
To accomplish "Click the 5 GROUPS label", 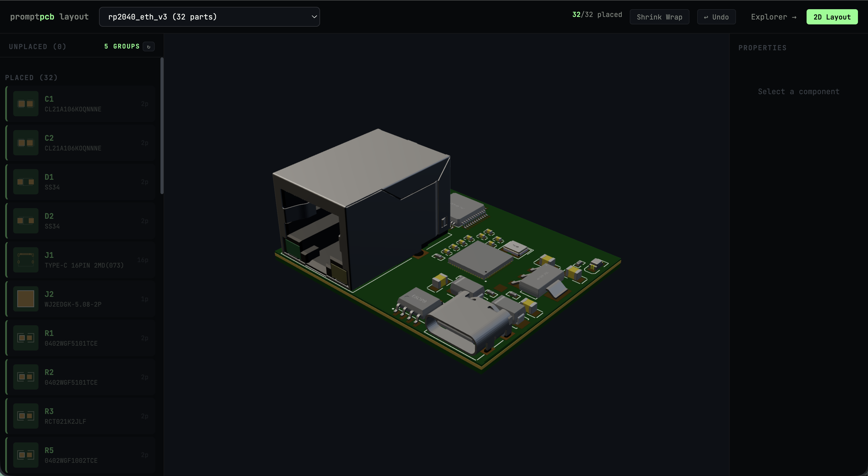I will coord(122,47).
